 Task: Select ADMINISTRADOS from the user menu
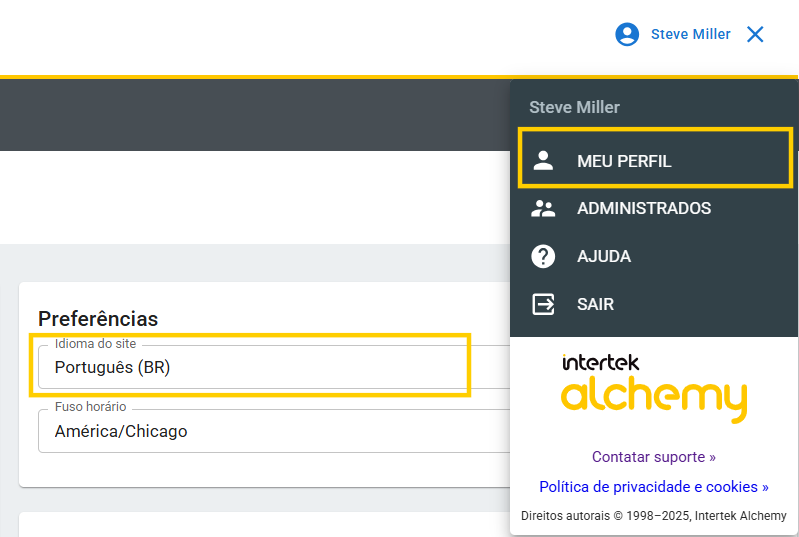pos(643,209)
